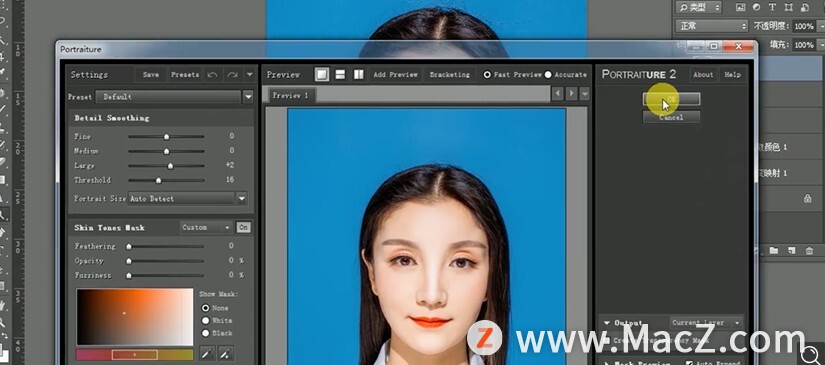Select Fast Preview radio option

487,75
